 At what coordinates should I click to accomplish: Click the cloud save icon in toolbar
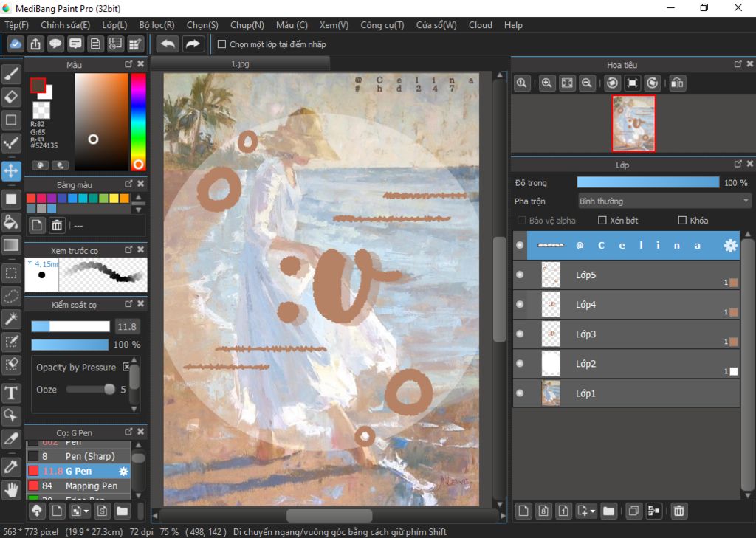[x=16, y=44]
